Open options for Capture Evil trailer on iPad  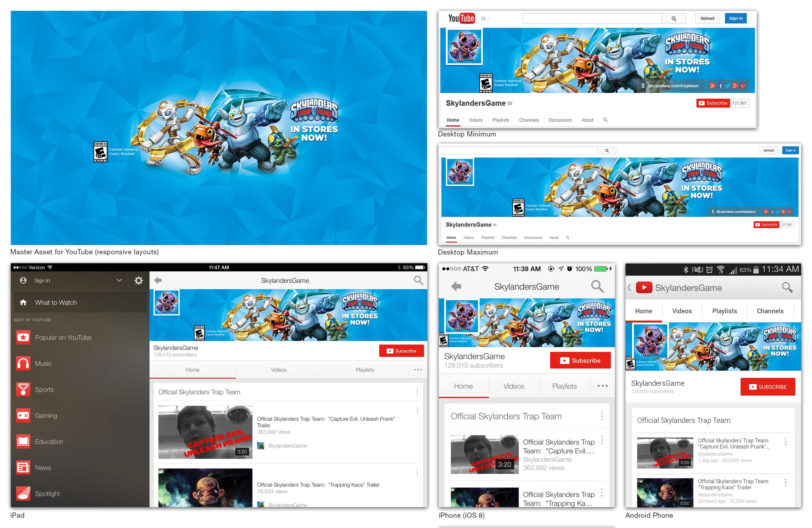tap(417, 410)
